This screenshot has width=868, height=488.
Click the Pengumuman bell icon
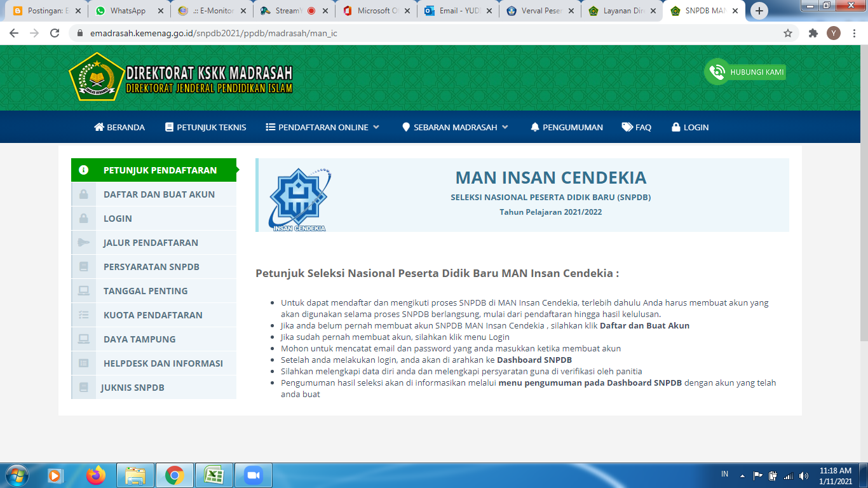tap(535, 127)
